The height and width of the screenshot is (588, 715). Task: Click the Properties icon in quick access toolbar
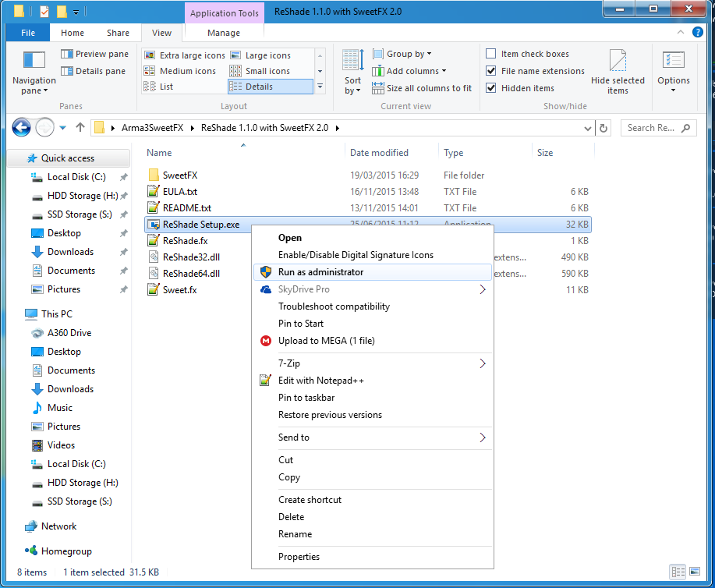pos(44,12)
